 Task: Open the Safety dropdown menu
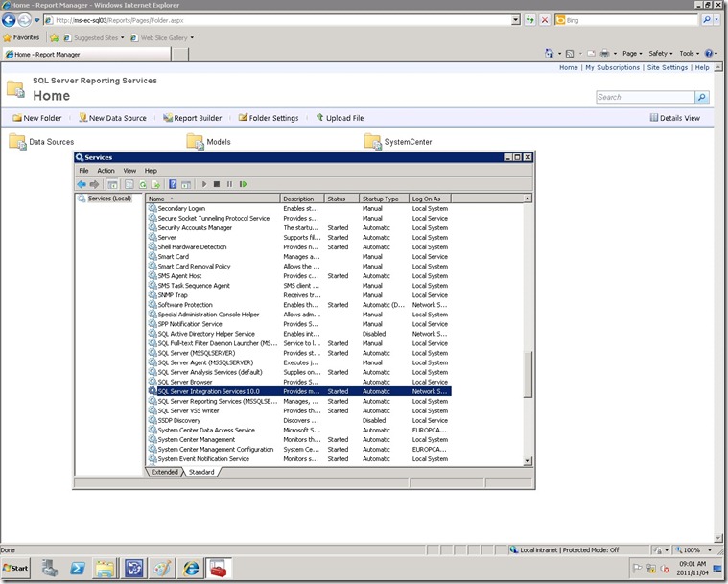pyautogui.click(x=661, y=54)
